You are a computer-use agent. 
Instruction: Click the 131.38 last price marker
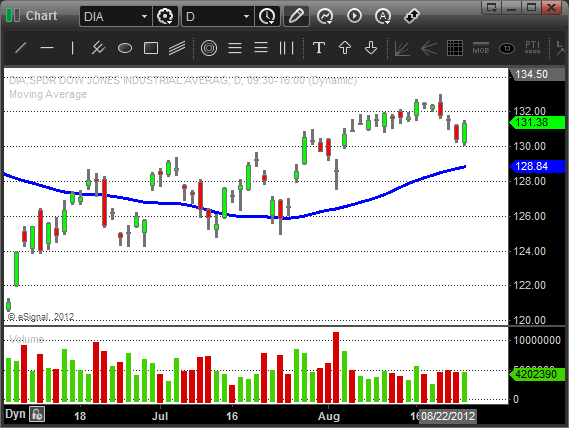[537, 122]
